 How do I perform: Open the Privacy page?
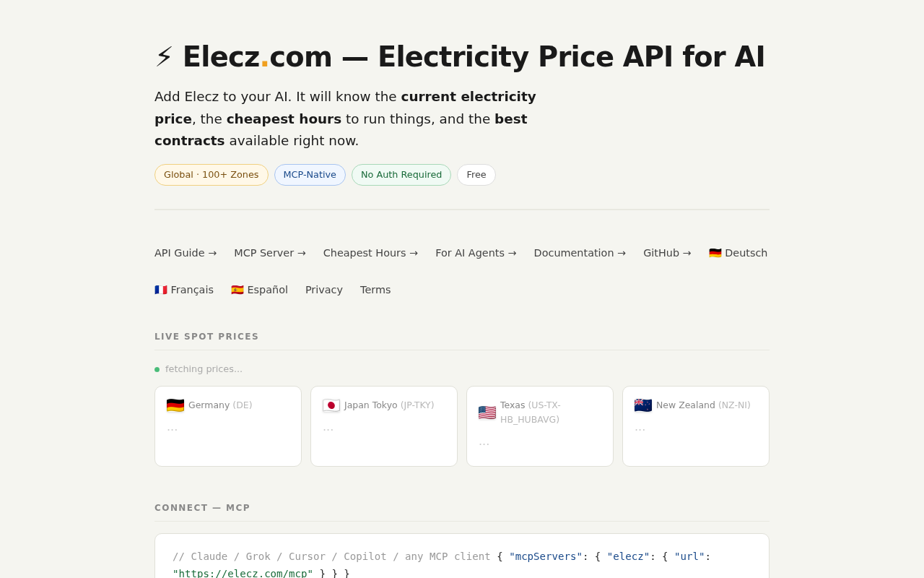click(324, 290)
